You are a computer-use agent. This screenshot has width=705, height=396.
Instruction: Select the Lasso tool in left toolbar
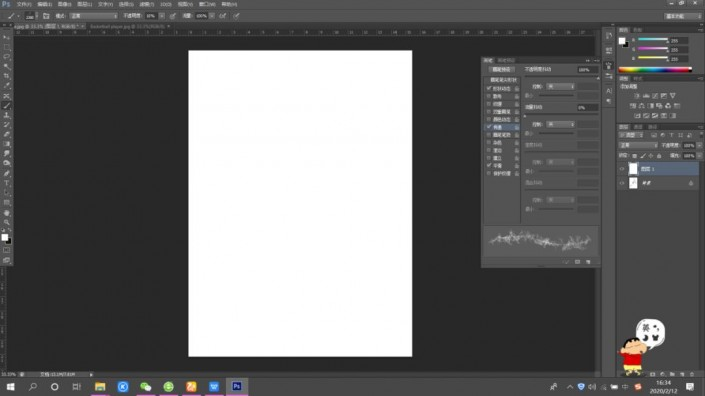[7, 57]
